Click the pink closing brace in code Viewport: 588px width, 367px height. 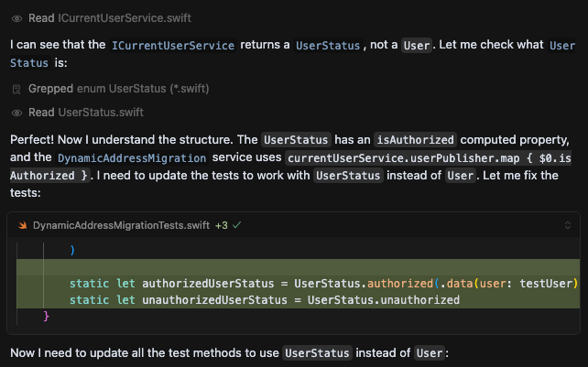click(47, 317)
